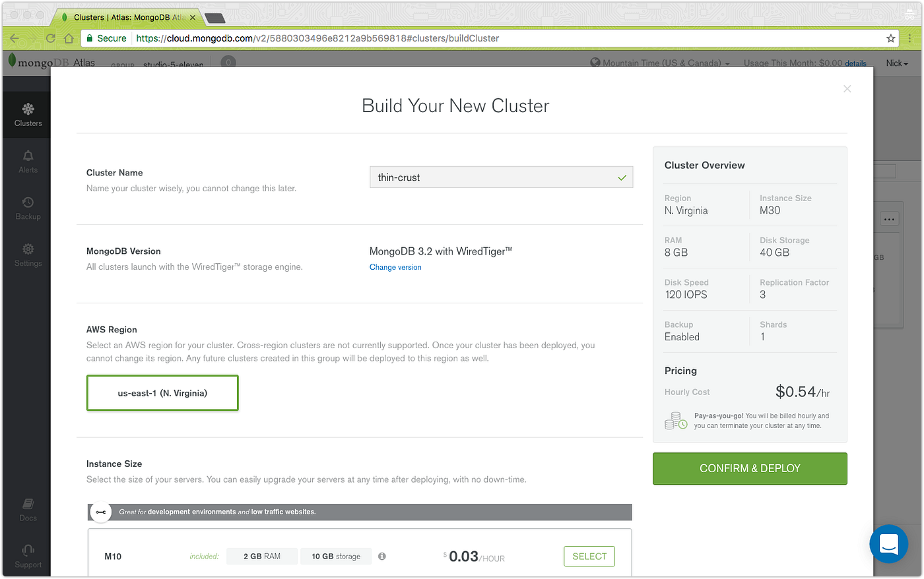The height and width of the screenshot is (579, 924).
Task: Click the 2 GB RAM badge
Action: pyautogui.click(x=262, y=556)
